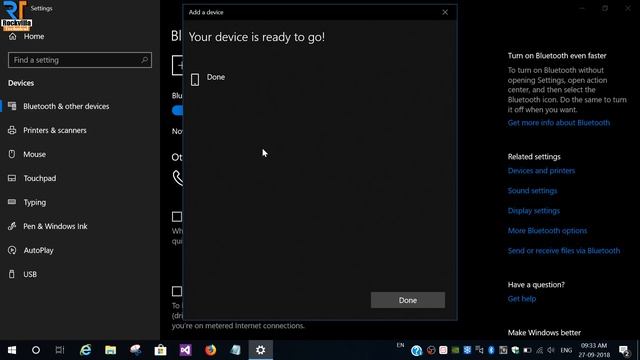Click the Pen & Windows Ink icon

coord(12,226)
